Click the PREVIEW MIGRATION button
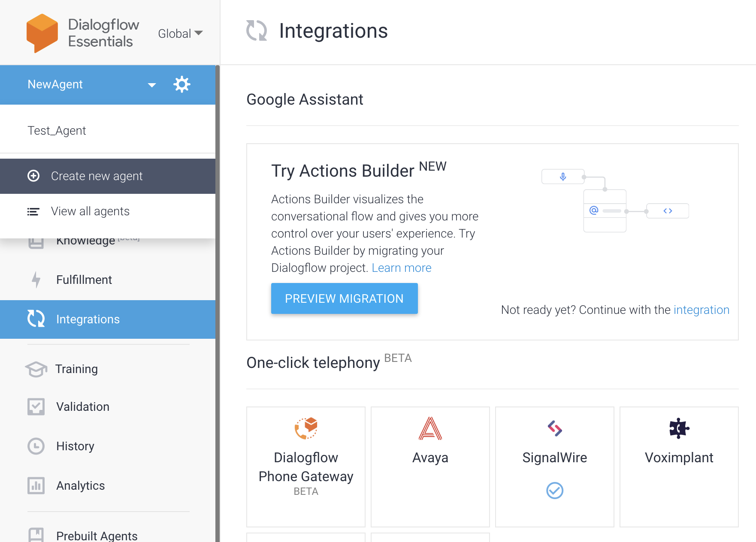The width and height of the screenshot is (756, 542). click(x=344, y=298)
